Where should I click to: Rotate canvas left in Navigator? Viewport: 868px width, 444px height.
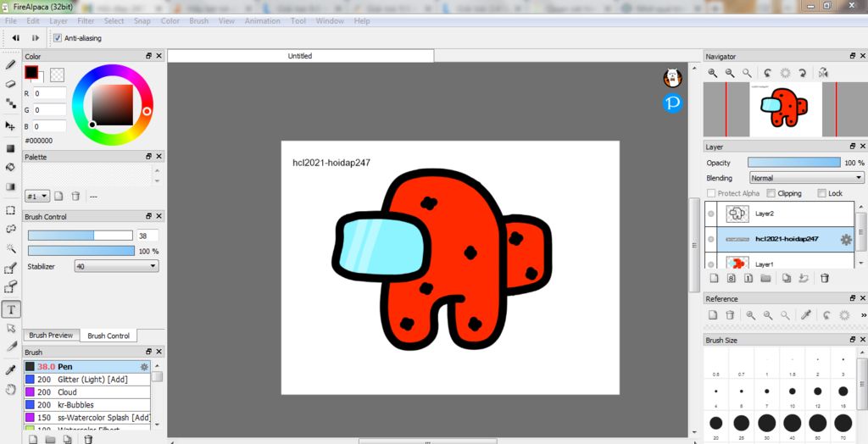click(768, 73)
